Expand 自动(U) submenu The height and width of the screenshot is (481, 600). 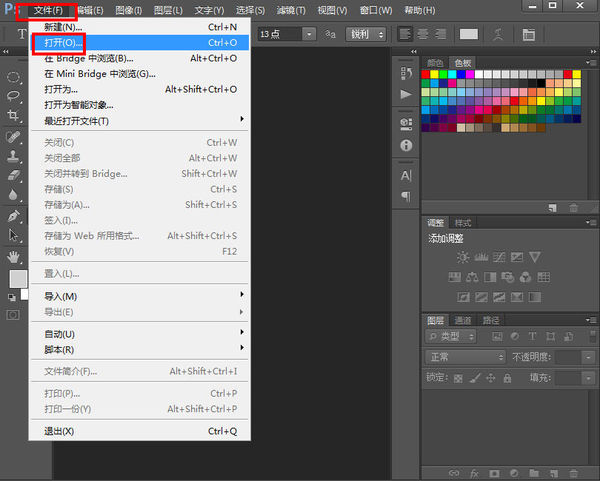coord(140,334)
